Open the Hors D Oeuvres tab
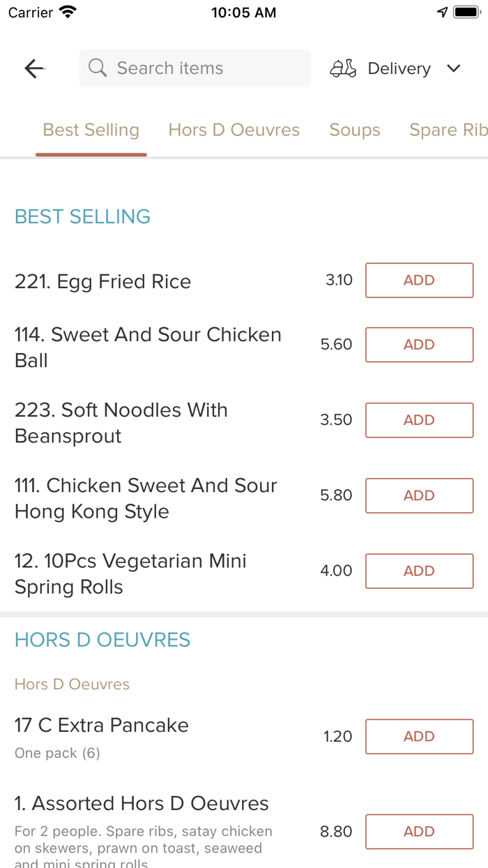This screenshot has width=488, height=868. coord(234,130)
